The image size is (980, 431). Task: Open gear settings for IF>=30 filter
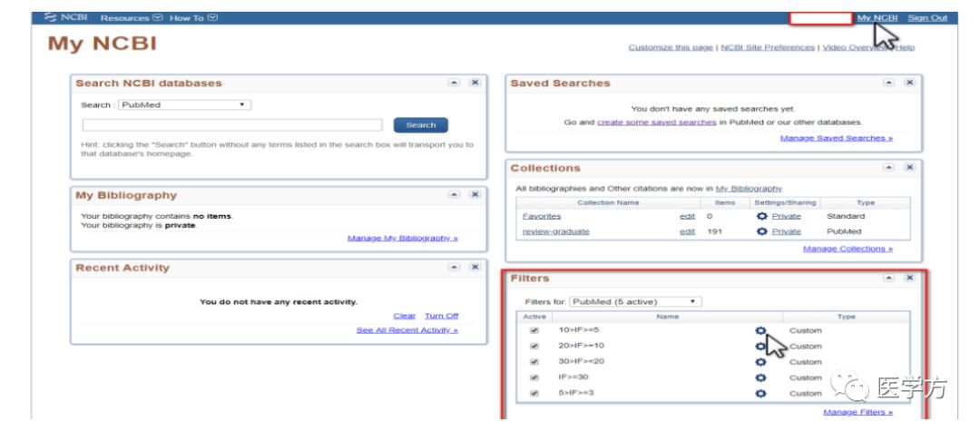[x=760, y=377]
